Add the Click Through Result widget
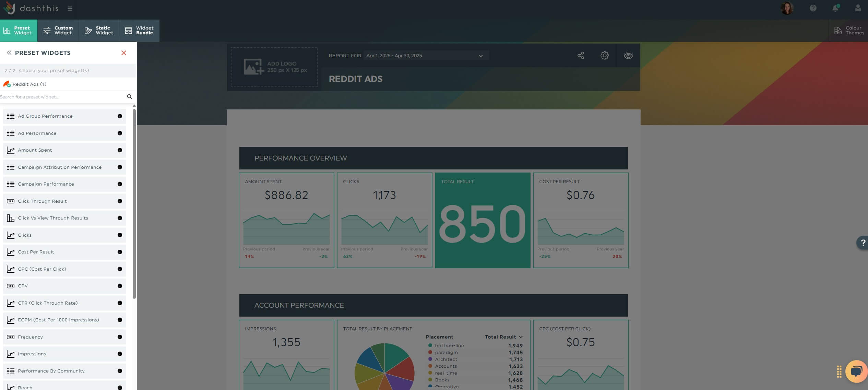This screenshot has width=868, height=390. (64, 201)
